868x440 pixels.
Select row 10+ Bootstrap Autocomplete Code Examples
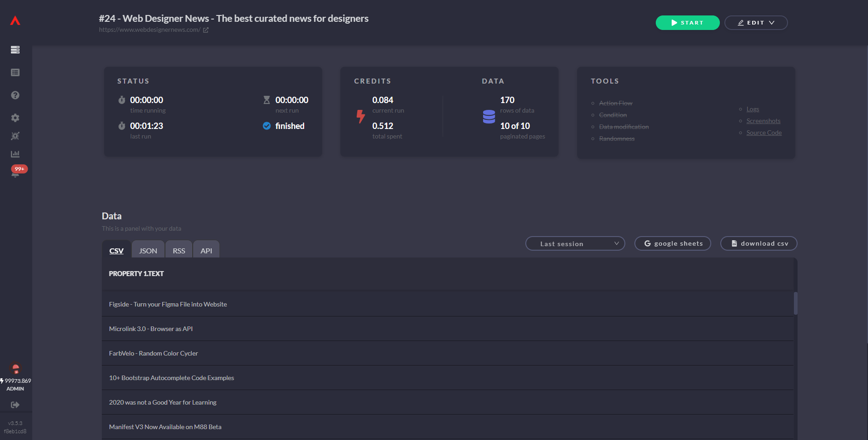click(448, 378)
